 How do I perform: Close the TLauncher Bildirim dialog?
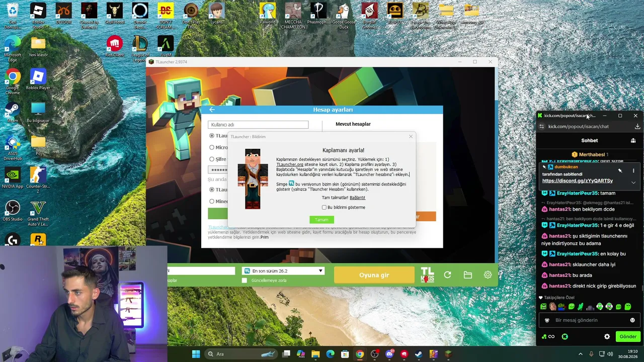click(x=411, y=136)
